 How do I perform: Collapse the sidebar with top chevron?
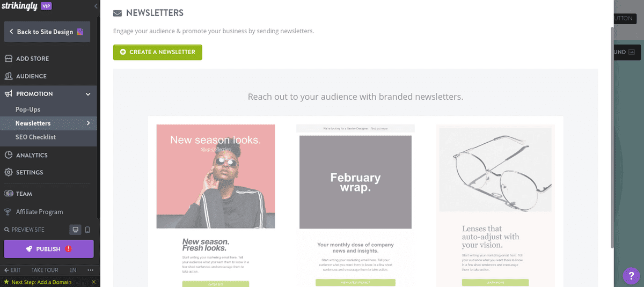point(96,6)
